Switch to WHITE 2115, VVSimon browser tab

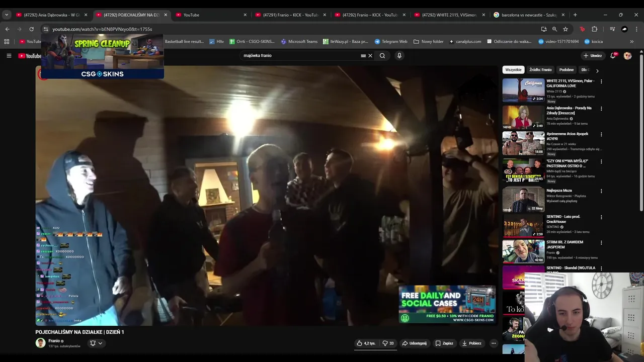(449, 15)
